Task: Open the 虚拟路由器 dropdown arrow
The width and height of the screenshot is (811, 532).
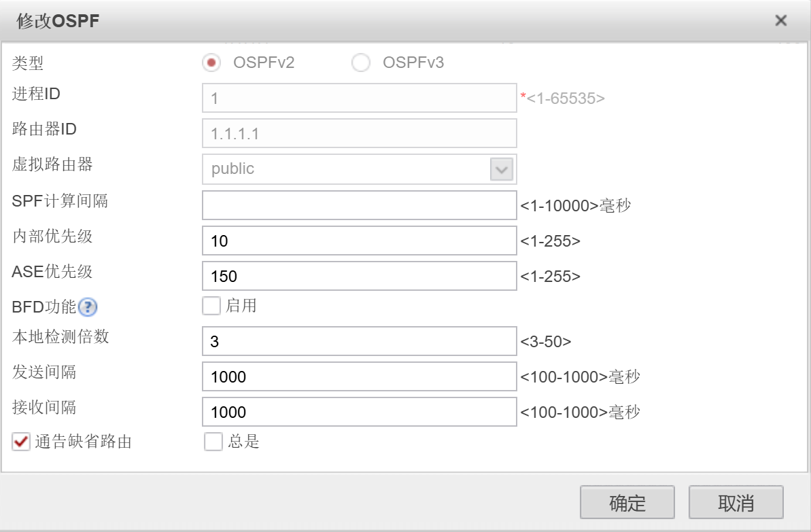Action: click(502, 169)
